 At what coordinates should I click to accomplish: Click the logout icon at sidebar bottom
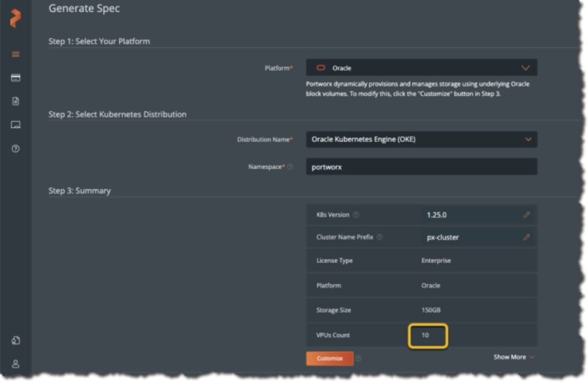point(15,340)
